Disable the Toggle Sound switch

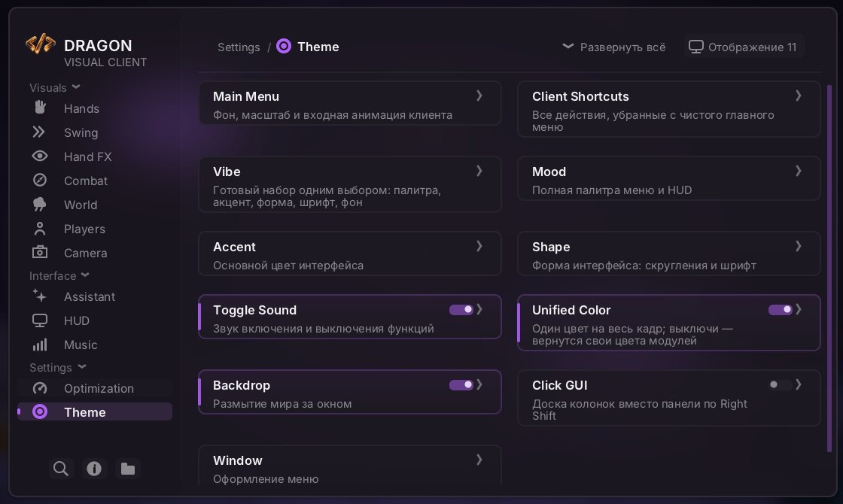coord(461,309)
